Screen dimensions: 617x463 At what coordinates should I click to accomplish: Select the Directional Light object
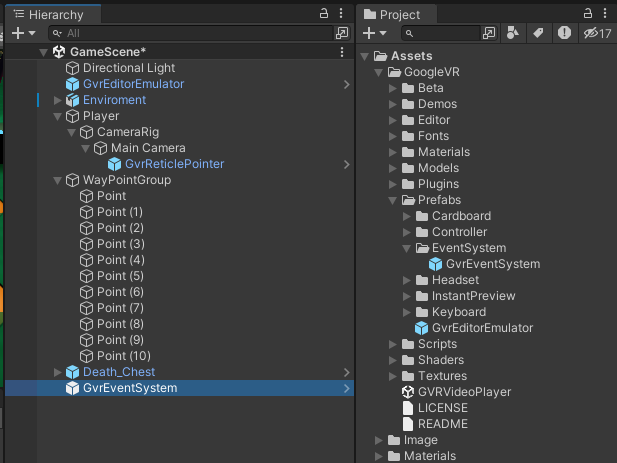tap(129, 68)
